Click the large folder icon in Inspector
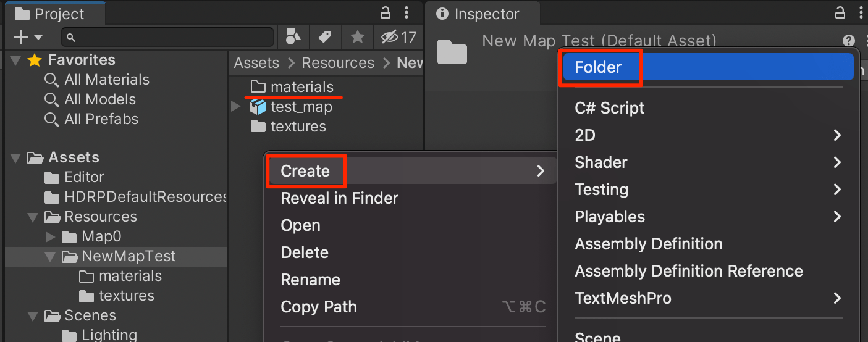The width and height of the screenshot is (868, 342). (452, 52)
